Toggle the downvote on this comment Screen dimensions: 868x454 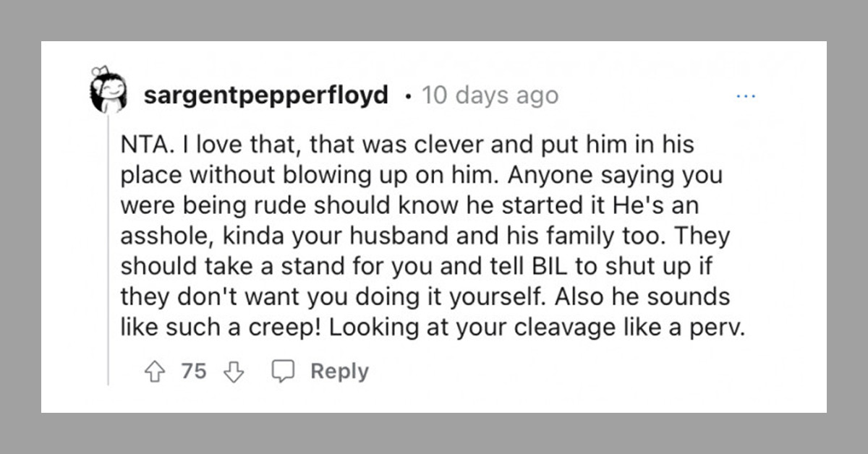pyautogui.click(x=232, y=371)
